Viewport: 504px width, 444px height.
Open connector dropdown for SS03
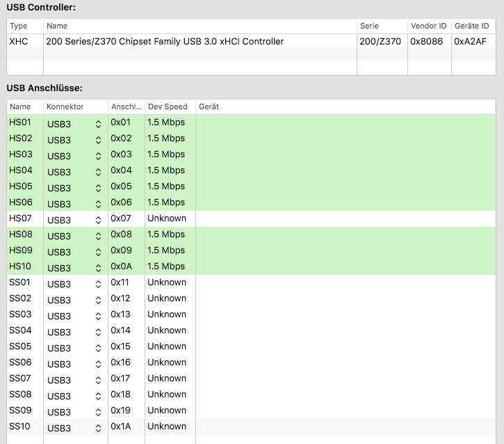(74, 316)
